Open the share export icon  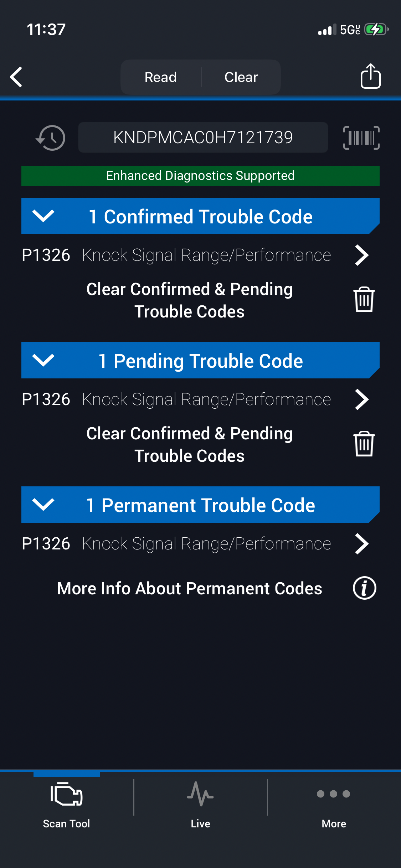(370, 76)
